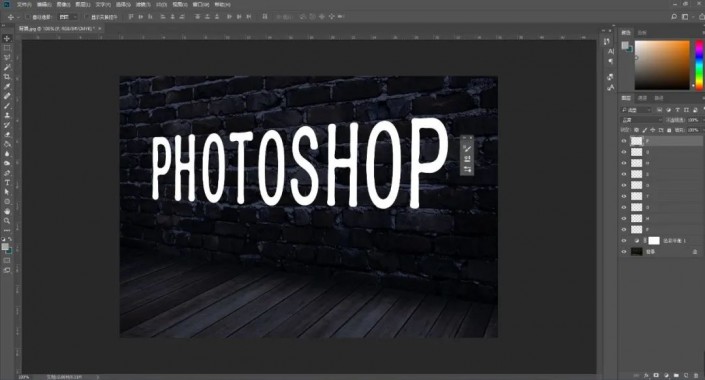705x380 pixels.
Task: Pick a hue on the rainbow slider
Action: (699, 65)
